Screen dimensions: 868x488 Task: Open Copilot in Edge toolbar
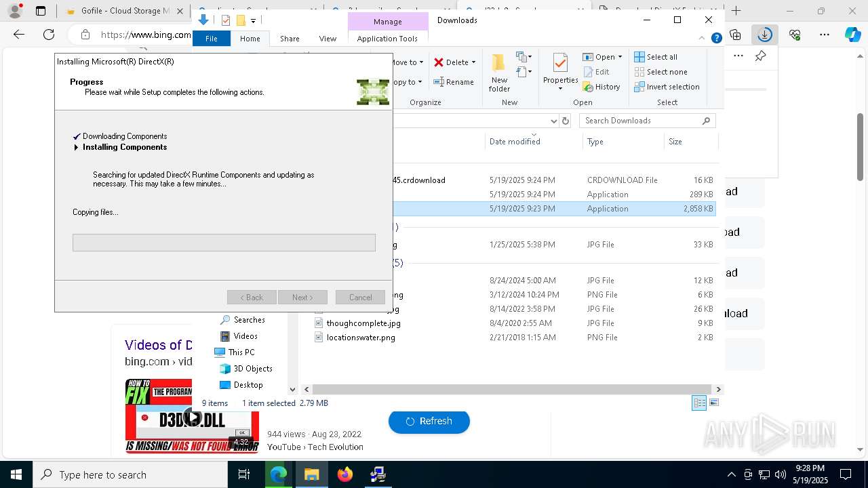tap(852, 35)
